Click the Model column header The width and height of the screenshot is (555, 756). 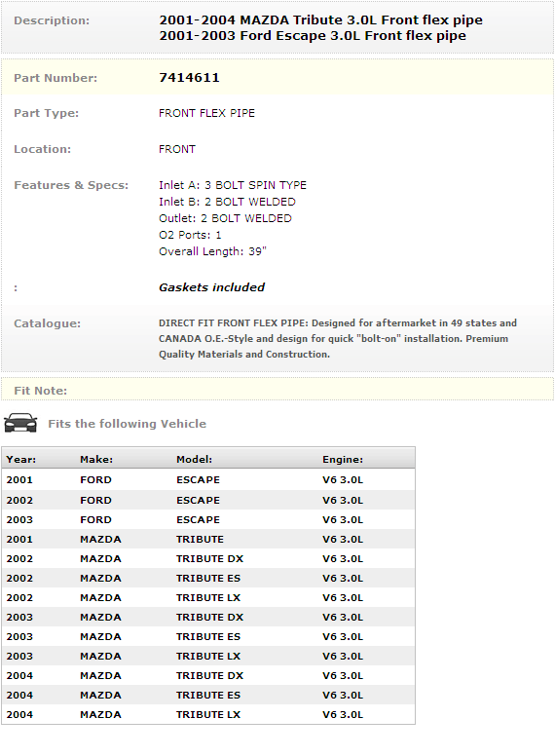coord(194,460)
